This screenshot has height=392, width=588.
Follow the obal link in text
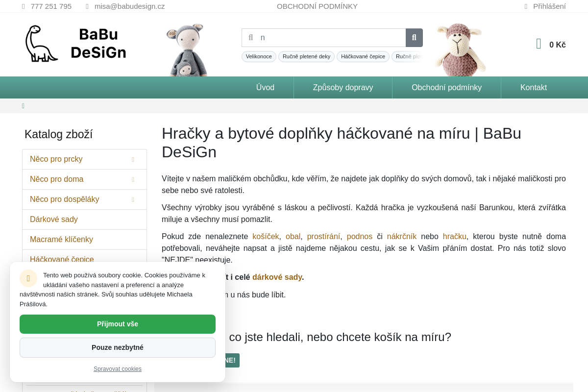pyautogui.click(x=293, y=236)
